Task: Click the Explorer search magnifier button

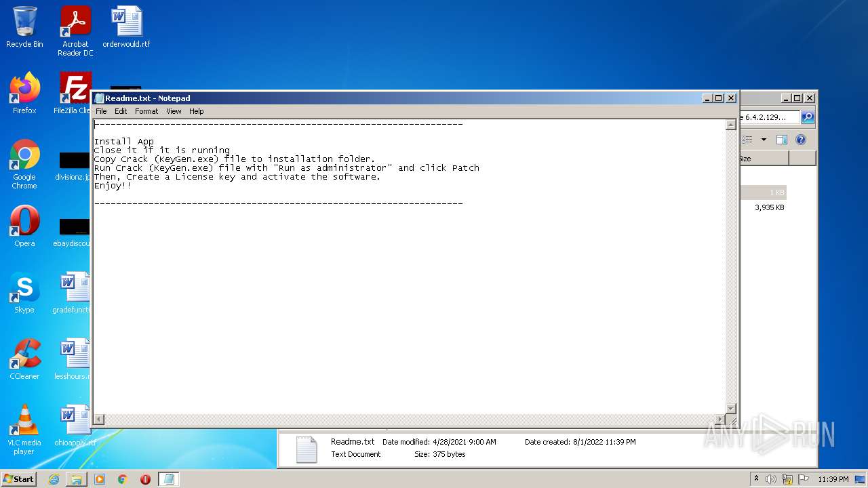Action: tap(808, 117)
